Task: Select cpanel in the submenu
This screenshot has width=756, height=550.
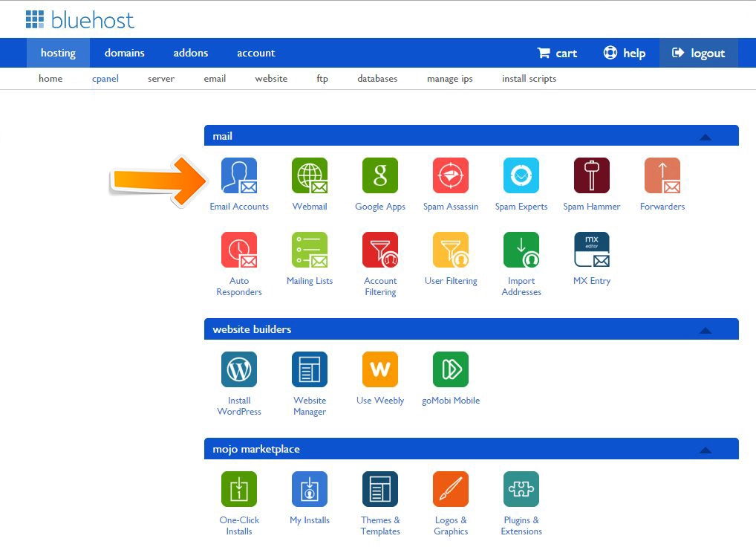Action: tap(105, 79)
